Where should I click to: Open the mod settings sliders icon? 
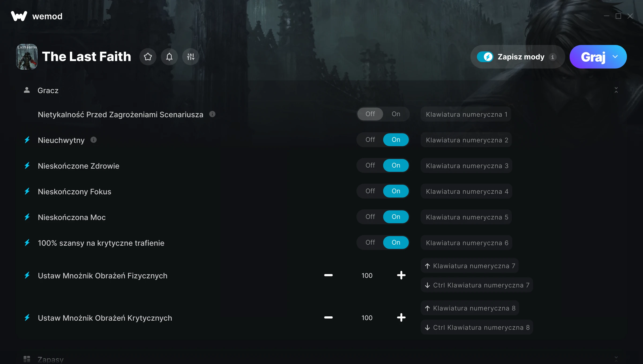[x=191, y=57]
